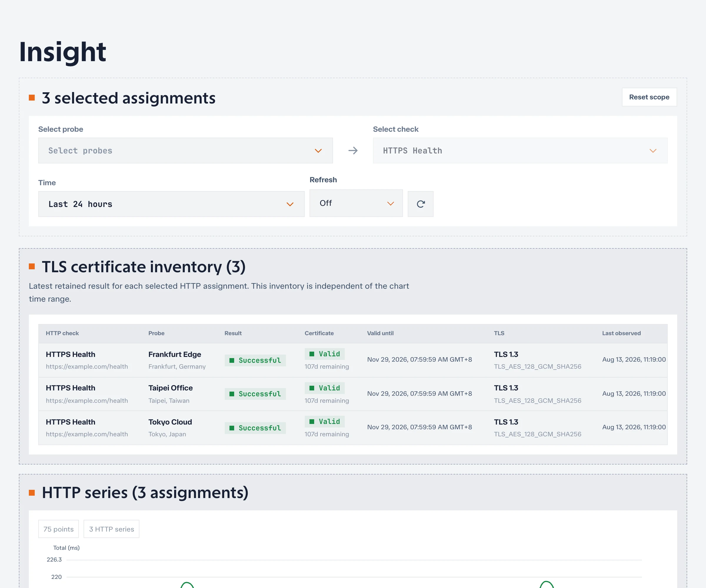
Task: Click health URL in Taipei Office row
Action: coord(87,400)
